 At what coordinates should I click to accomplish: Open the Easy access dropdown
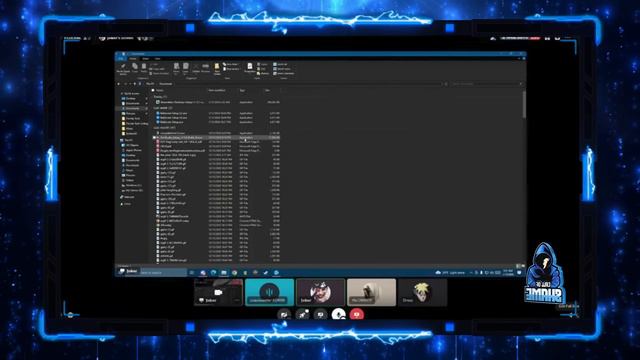coord(231,69)
